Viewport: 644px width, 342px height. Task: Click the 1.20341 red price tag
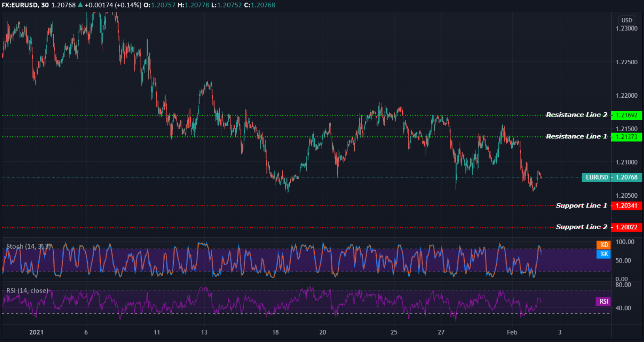pyautogui.click(x=627, y=206)
